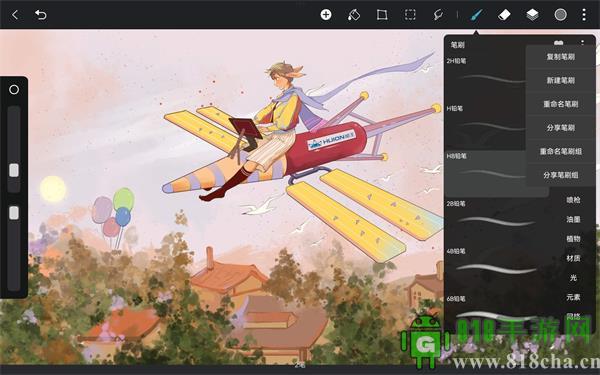The height and width of the screenshot is (375, 600).
Task: Click 分享笔刷 in the popup menu
Action: tap(560, 128)
